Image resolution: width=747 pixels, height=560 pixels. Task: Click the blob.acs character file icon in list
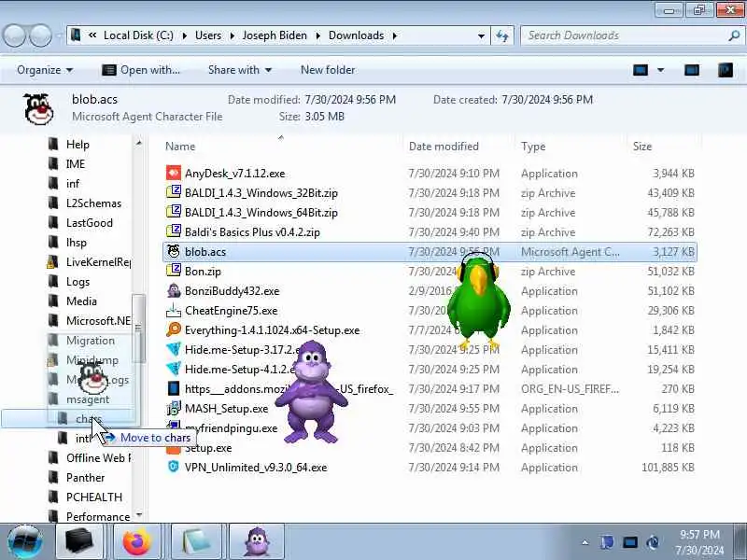[174, 251]
